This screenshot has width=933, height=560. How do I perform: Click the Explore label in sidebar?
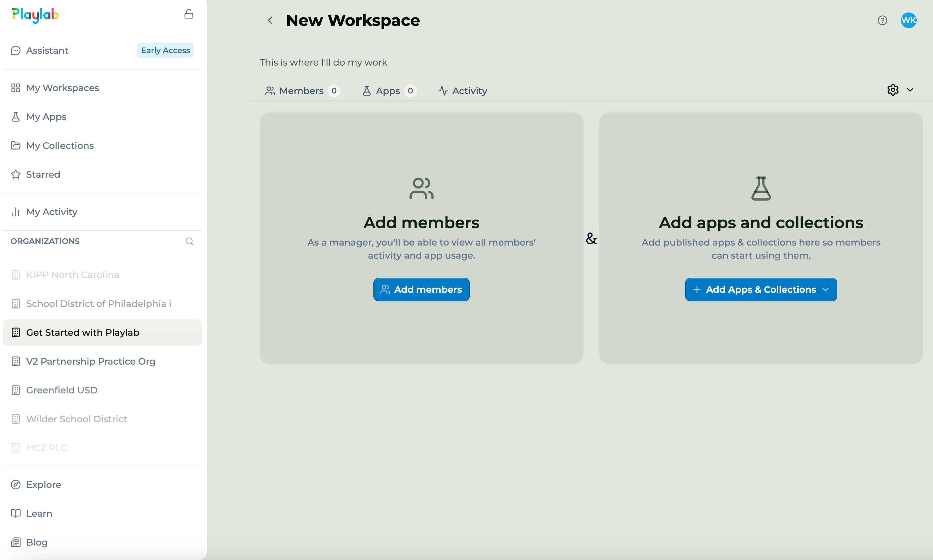point(44,485)
